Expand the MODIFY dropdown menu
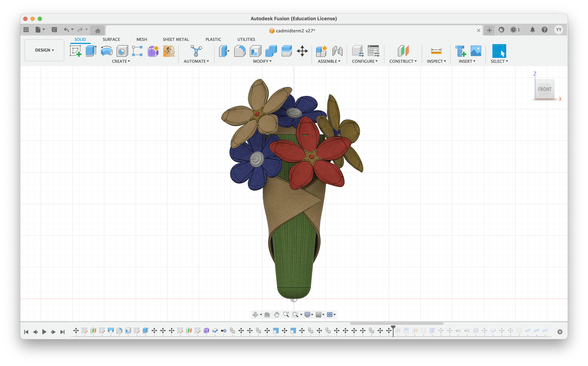Screen dimensions: 588x366 coord(262,61)
